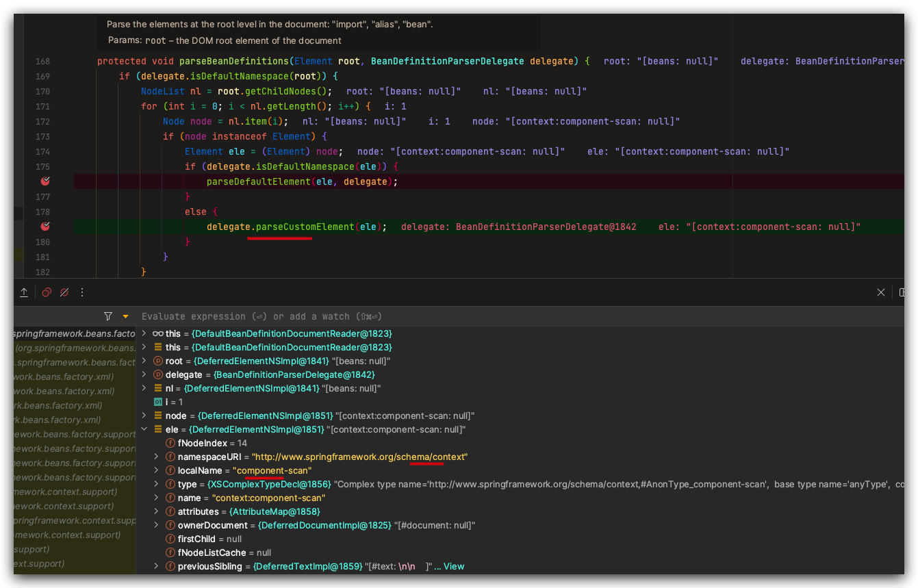Click 'BeanDefinitionParserDelegate' parameter type on line 168

[x=448, y=61]
